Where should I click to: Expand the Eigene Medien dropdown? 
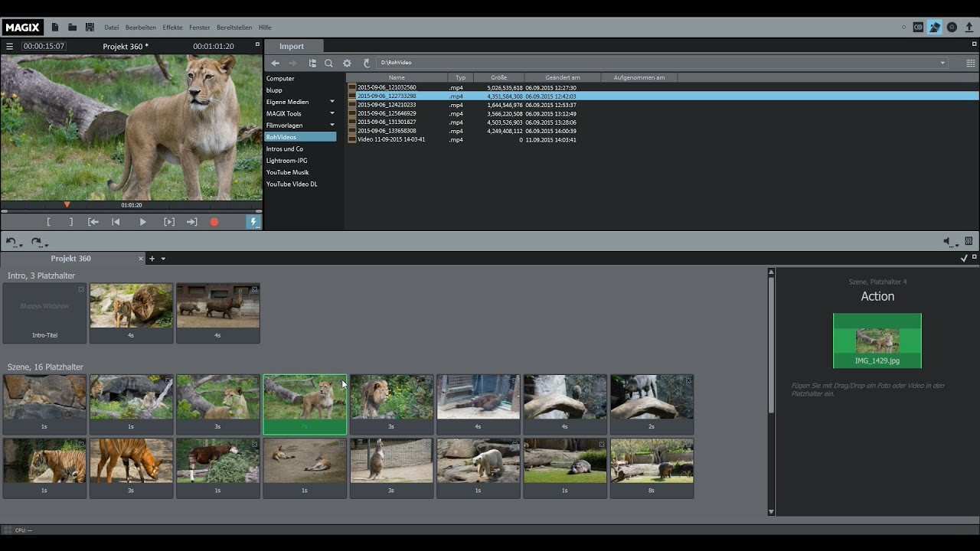point(332,102)
